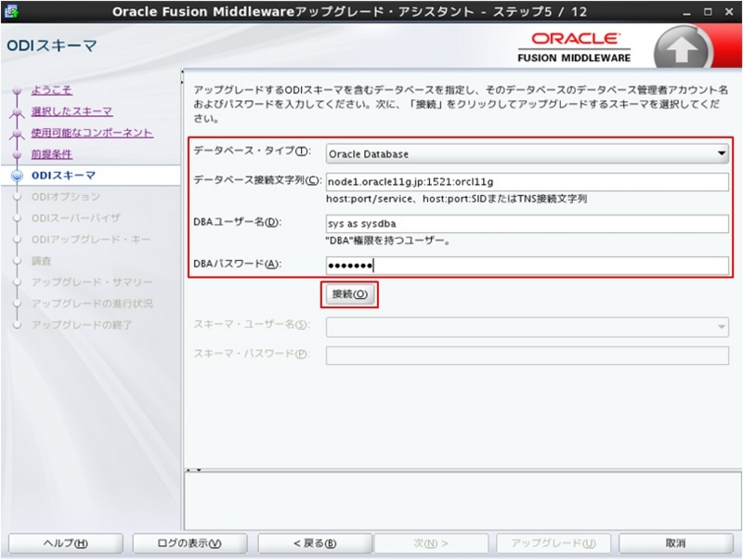This screenshot has width=743, height=560.
Task: Click the message log pane
Action: [463, 501]
